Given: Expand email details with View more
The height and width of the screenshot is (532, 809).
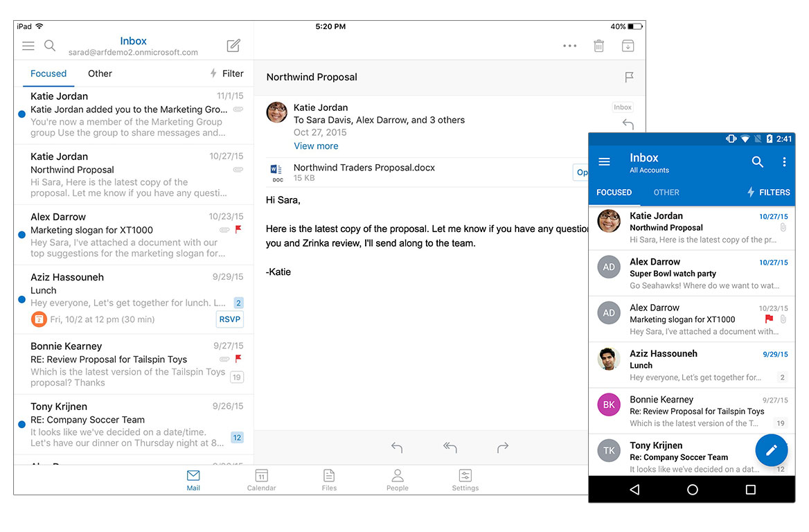Looking at the screenshot, I should coord(316,145).
